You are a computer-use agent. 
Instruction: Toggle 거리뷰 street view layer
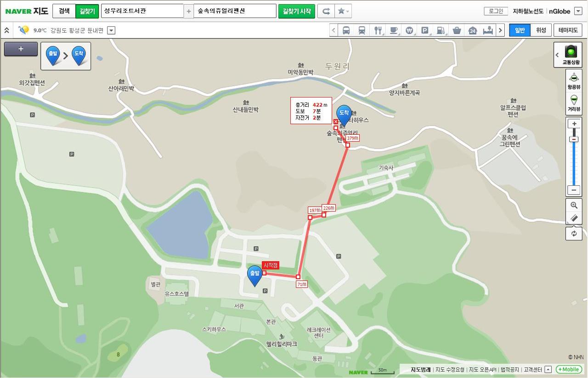click(x=574, y=103)
